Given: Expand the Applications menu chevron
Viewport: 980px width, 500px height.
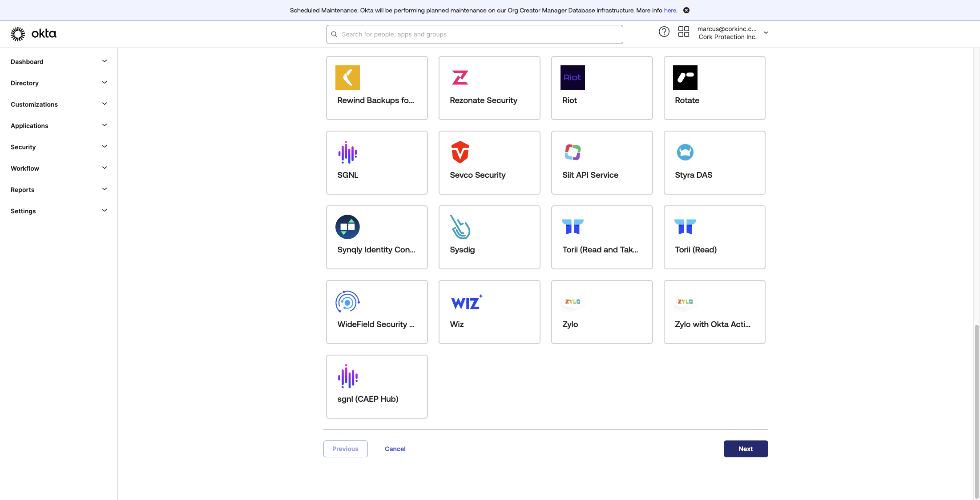Looking at the screenshot, I should pyautogui.click(x=105, y=125).
